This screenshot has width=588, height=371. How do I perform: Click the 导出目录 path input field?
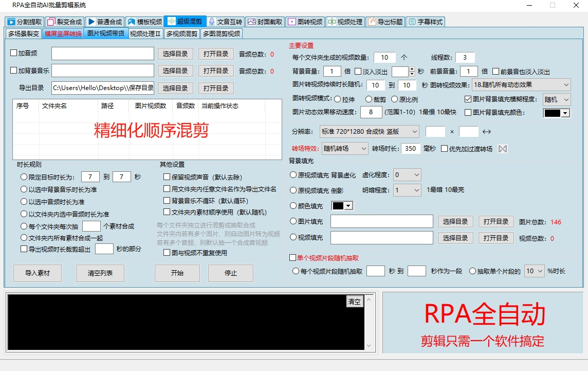[x=102, y=88]
